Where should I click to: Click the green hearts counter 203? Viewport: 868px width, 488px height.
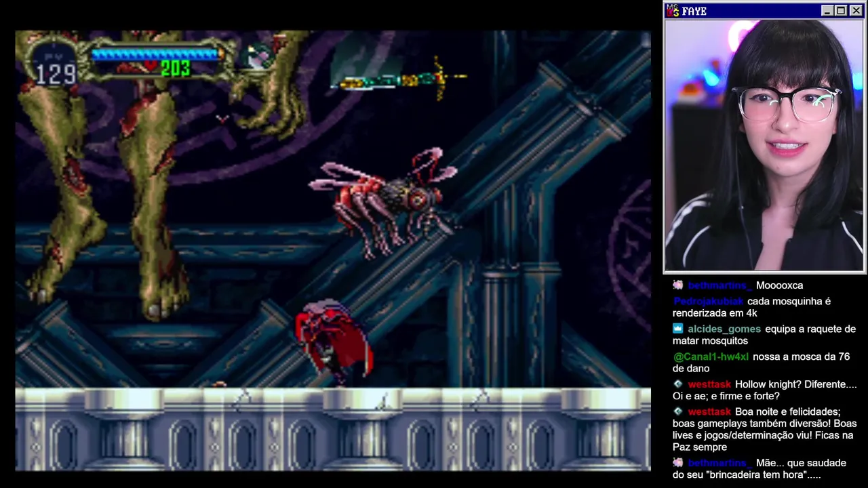point(176,68)
